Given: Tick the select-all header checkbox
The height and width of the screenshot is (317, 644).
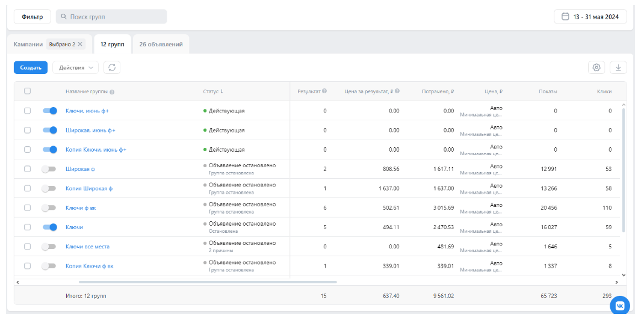Looking at the screenshot, I should tap(27, 91).
